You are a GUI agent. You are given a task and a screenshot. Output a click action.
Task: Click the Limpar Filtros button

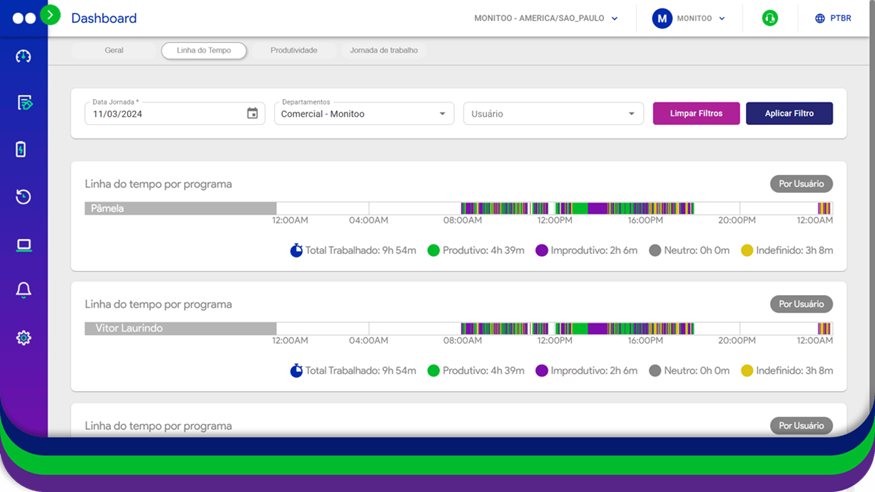pyautogui.click(x=696, y=114)
